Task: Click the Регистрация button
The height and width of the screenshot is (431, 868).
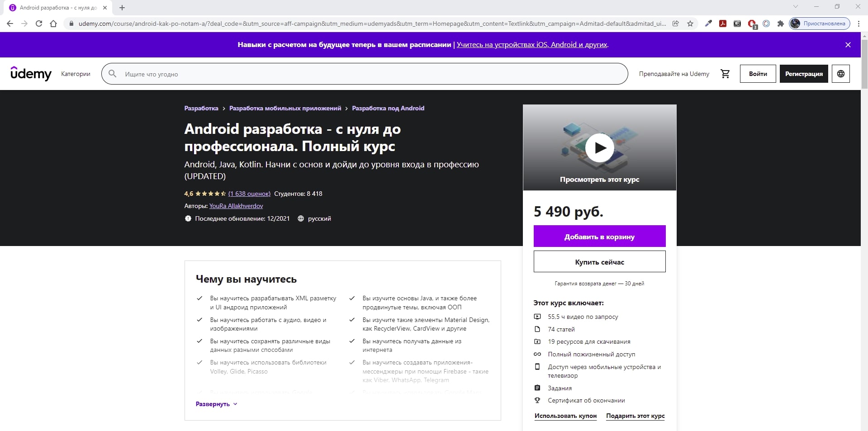Action: point(804,74)
